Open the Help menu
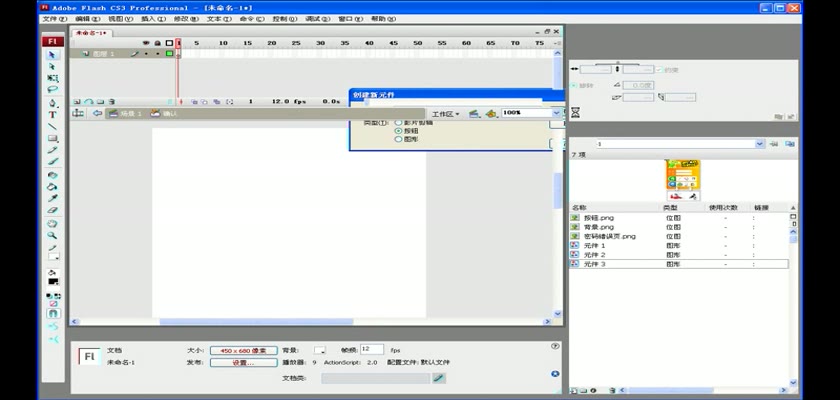 (x=383, y=19)
